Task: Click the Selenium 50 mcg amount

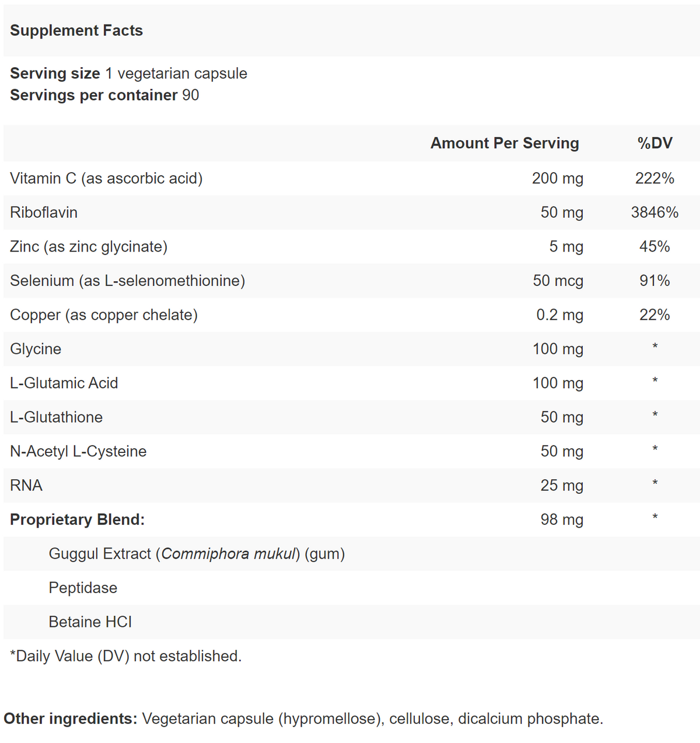Action: [558, 281]
